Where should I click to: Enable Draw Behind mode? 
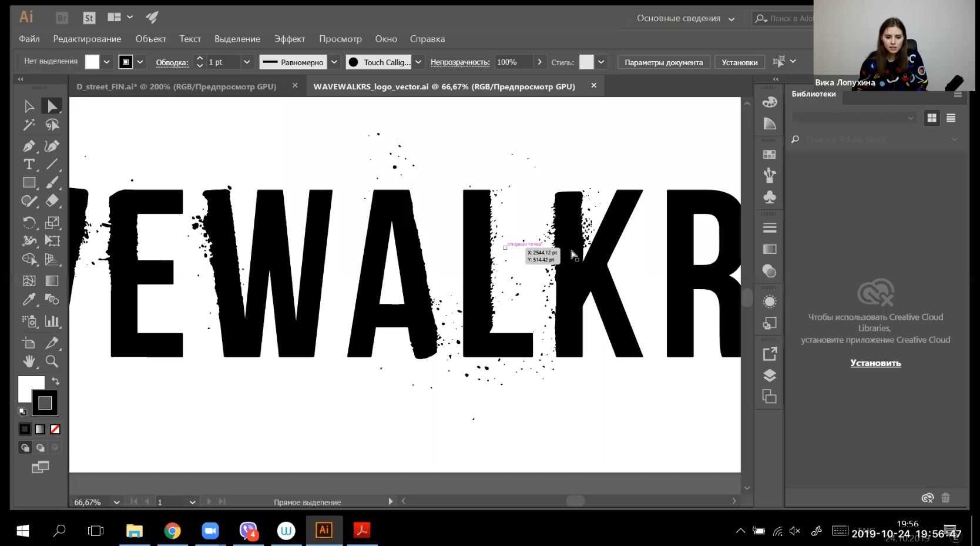(x=40, y=447)
